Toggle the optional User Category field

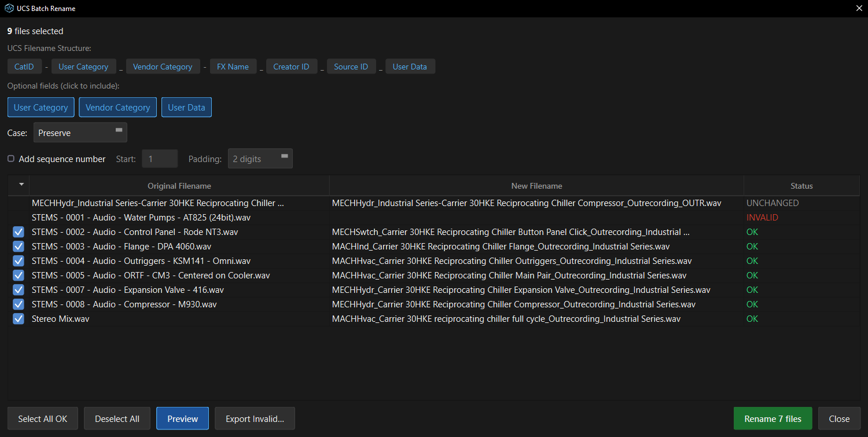(x=41, y=107)
